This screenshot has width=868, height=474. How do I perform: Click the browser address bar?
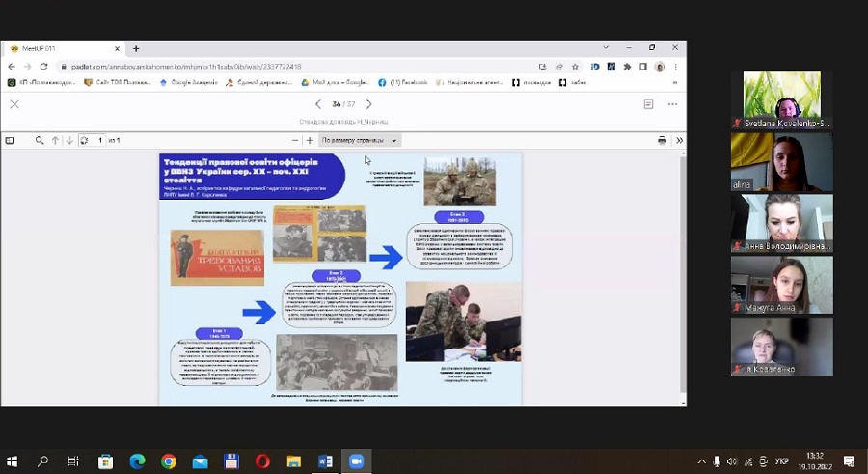289,67
